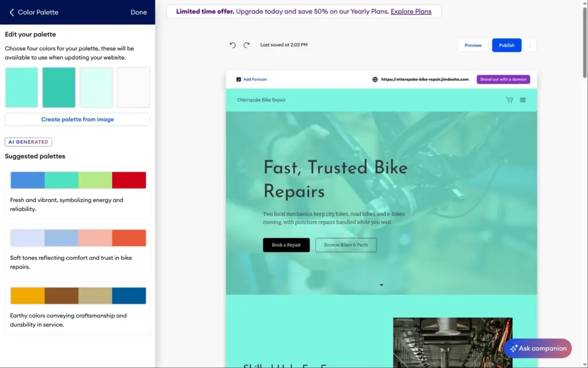The height and width of the screenshot is (368, 588).
Task: Click the globe icon beside site URL
Action: click(x=374, y=79)
